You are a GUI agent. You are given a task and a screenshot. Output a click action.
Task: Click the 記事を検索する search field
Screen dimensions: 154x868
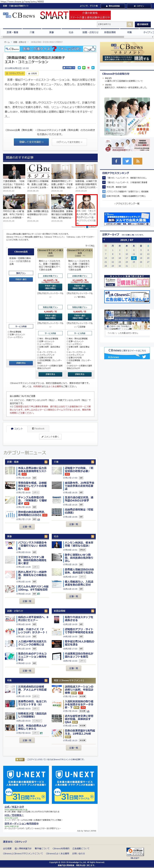(x=112, y=24)
